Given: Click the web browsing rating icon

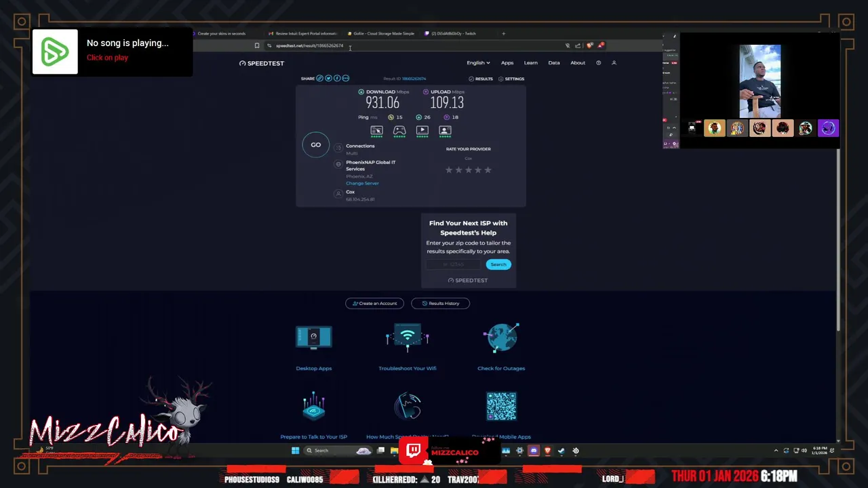Looking at the screenshot, I should [376, 130].
